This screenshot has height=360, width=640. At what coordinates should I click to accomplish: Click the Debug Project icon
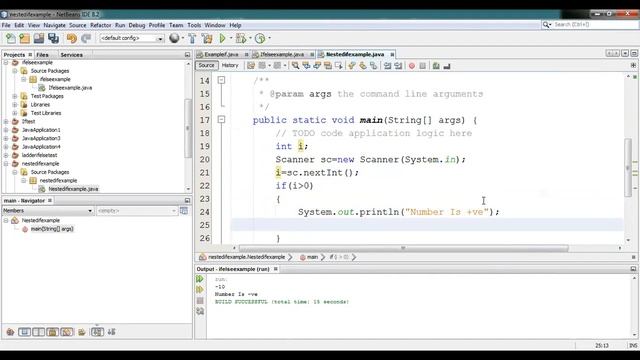[x=241, y=38]
